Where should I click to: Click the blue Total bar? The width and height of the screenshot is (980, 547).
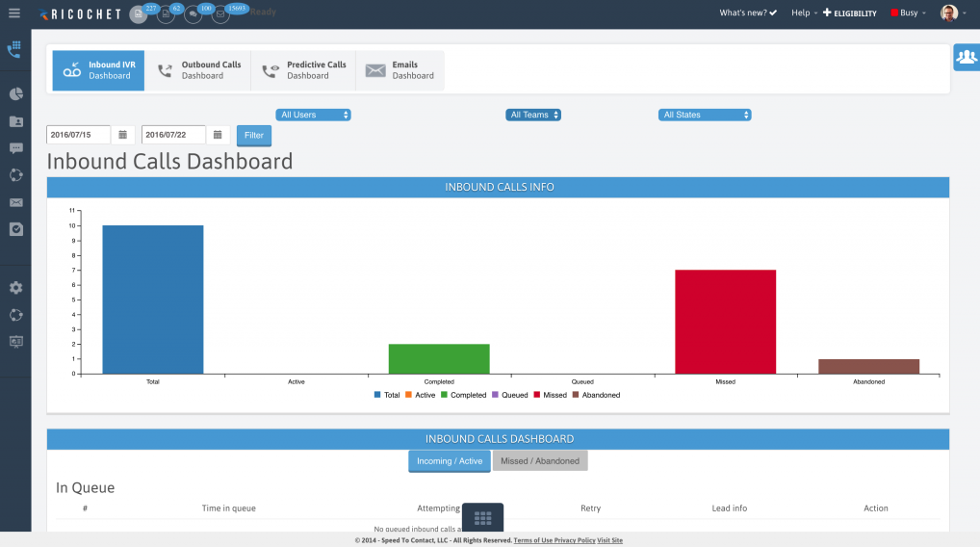click(153, 300)
